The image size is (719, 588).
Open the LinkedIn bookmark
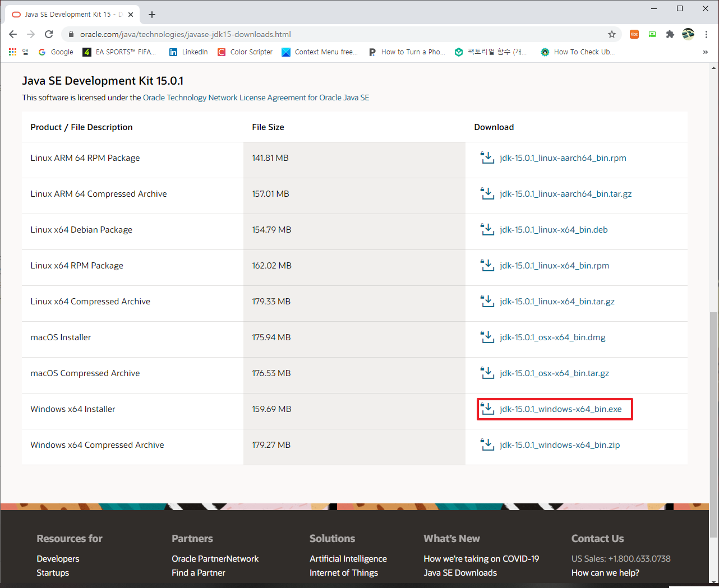188,52
